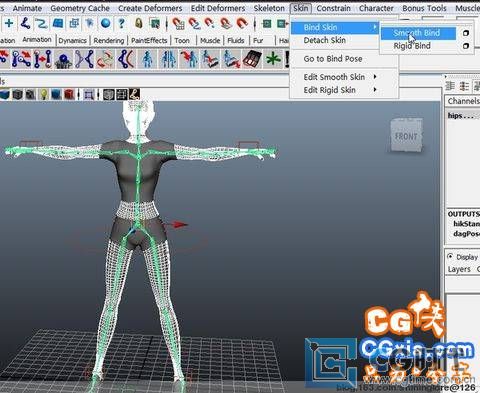Click the black keypad tray shelf icon
Viewport: 480px width, 393px height.
[252, 59]
